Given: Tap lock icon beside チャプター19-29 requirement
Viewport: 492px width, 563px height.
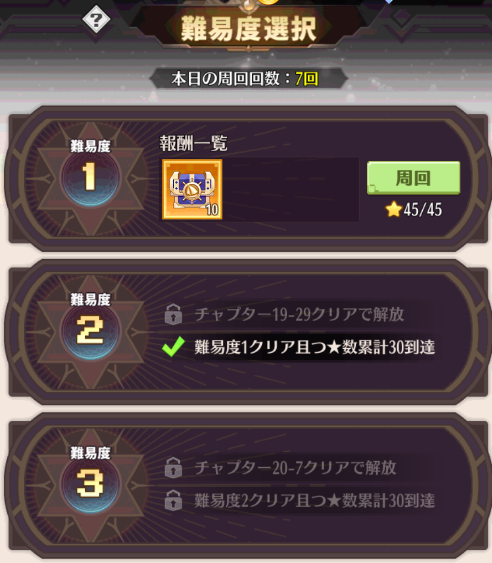Looking at the screenshot, I should pyautogui.click(x=173, y=314).
